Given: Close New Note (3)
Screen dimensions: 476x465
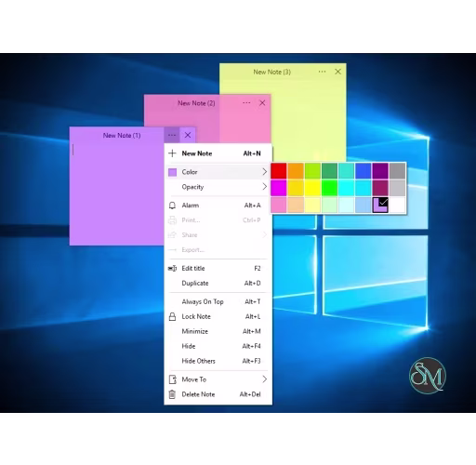Looking at the screenshot, I should 337,72.
